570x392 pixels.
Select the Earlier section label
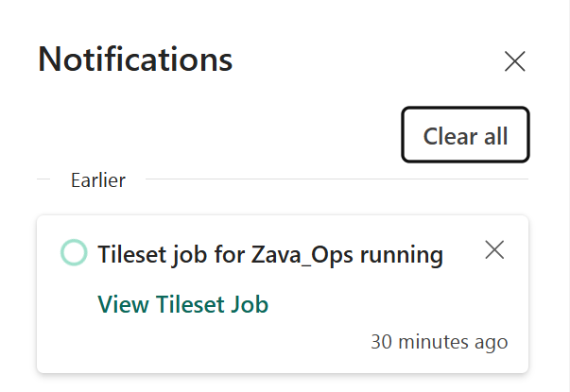pos(97,180)
